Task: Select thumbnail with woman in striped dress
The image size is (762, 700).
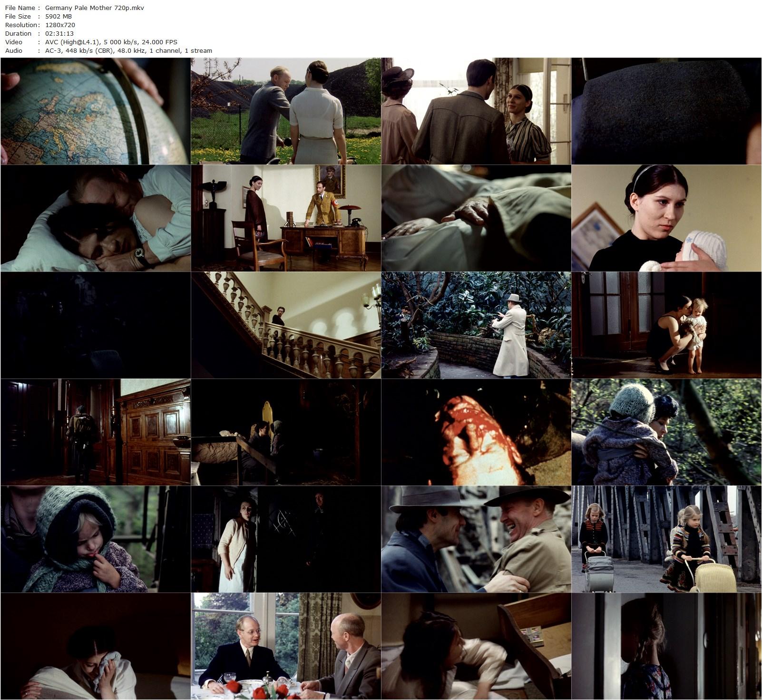Action: tap(476, 111)
